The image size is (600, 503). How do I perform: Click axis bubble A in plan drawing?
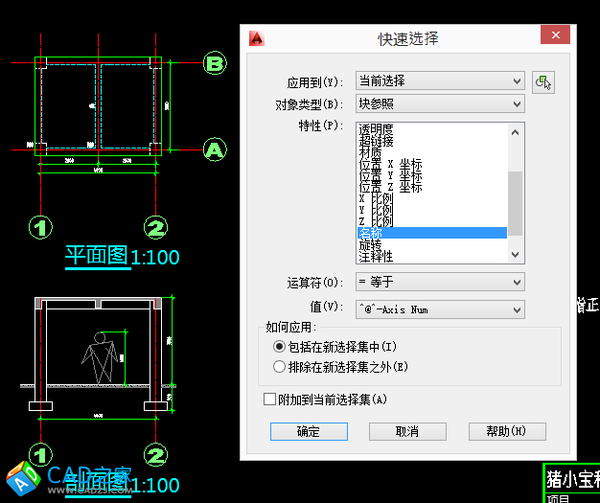click(x=215, y=150)
